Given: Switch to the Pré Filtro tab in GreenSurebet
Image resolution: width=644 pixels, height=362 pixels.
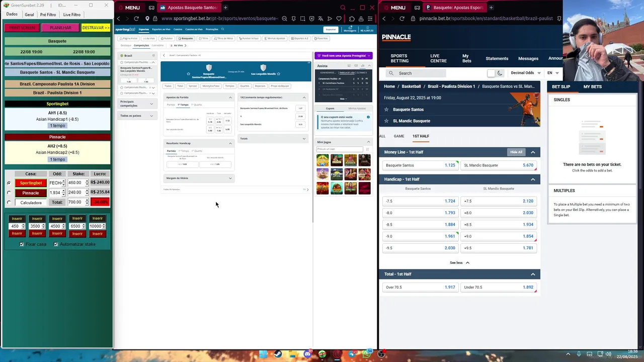Looking at the screenshot, I should (x=48, y=15).
